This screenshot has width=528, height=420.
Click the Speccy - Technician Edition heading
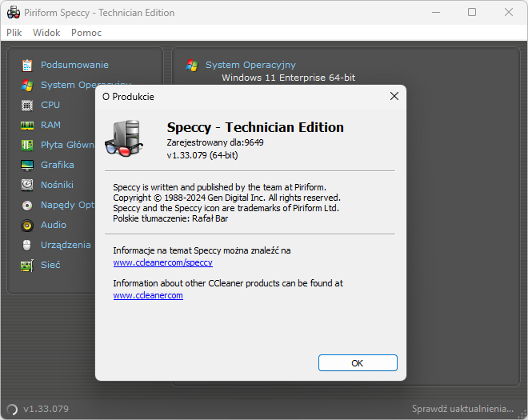pyautogui.click(x=255, y=127)
